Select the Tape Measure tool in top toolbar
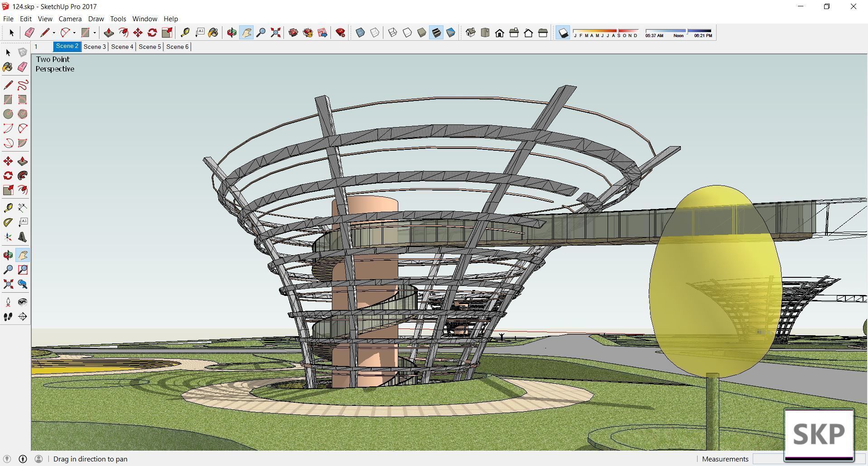The width and height of the screenshot is (868, 466). coord(185,33)
